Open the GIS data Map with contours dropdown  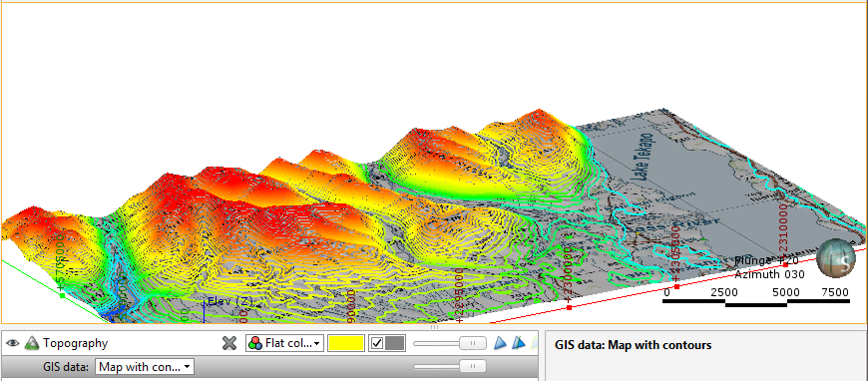coord(145,367)
